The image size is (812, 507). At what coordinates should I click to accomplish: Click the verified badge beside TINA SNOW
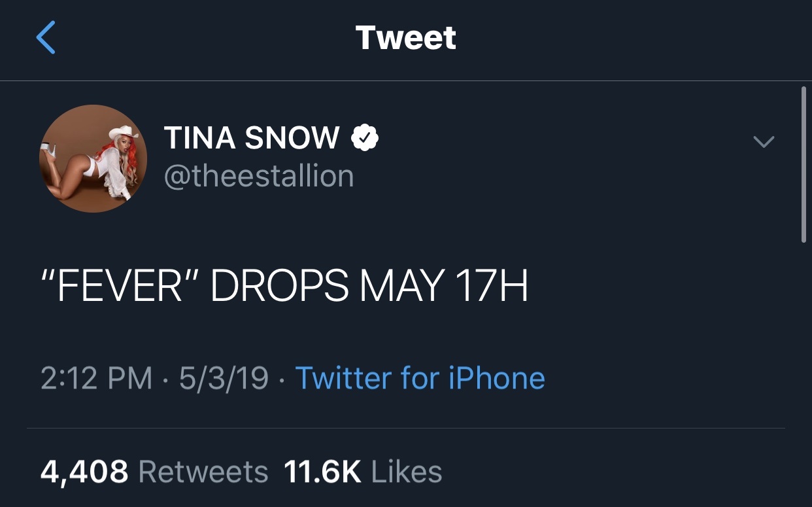365,138
